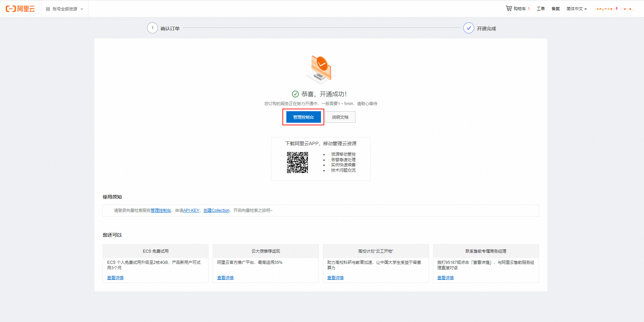Expand the 简体中文 language menu
The height and width of the screenshot is (322, 644).
click(576, 9)
